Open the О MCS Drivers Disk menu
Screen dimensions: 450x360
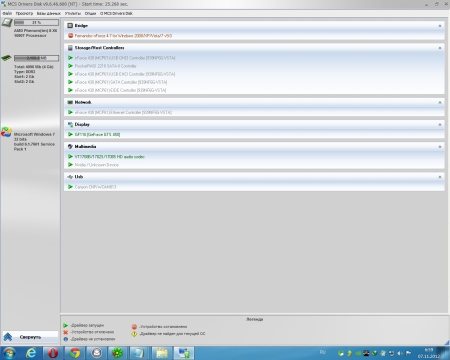(116, 13)
